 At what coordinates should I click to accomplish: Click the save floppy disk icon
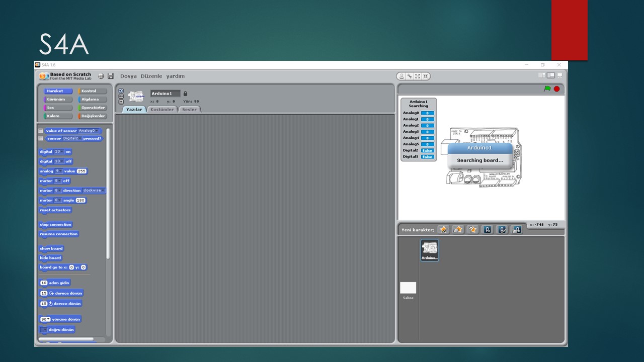111,76
